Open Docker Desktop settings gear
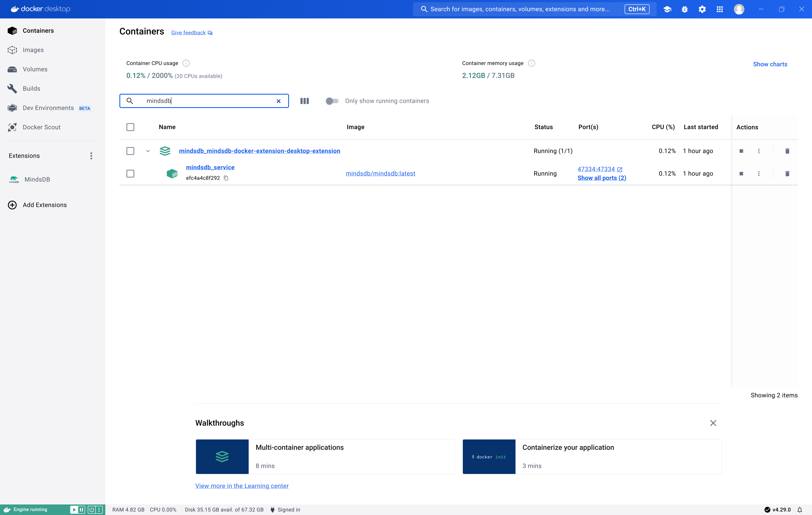Viewport: 812px width, 515px height. [702, 9]
